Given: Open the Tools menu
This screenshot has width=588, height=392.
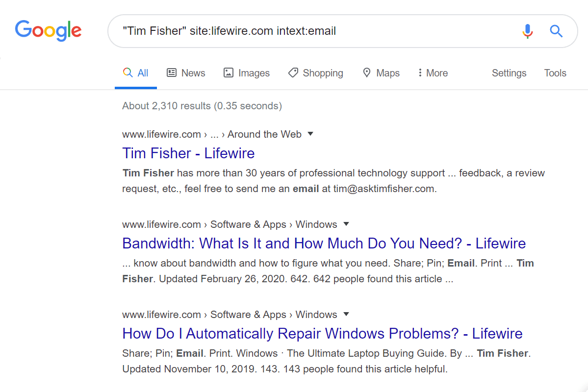Looking at the screenshot, I should click(555, 73).
